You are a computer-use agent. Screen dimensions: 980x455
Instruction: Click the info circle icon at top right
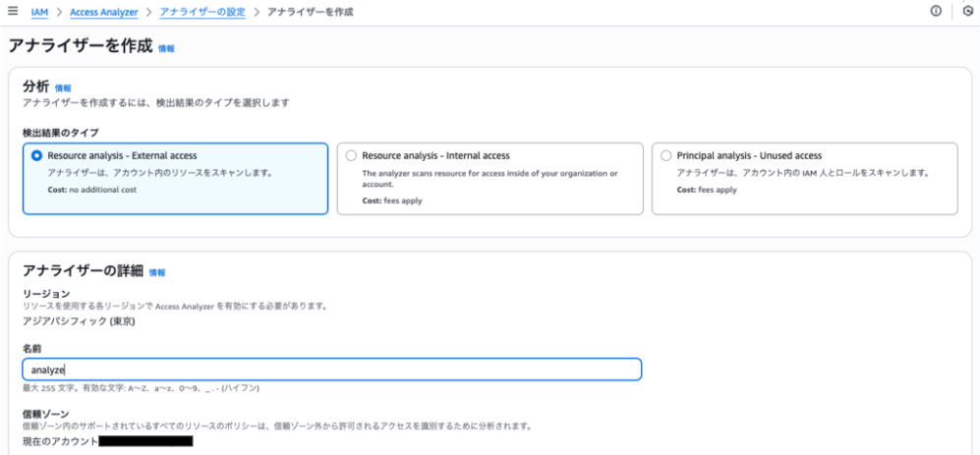[936, 12]
